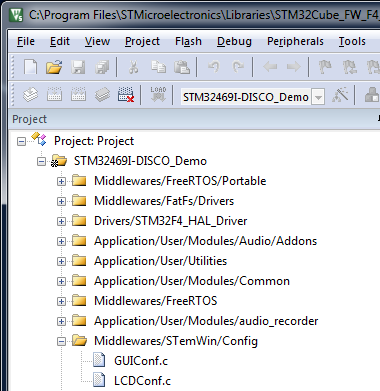Collapse the Project: Project root node

click(21, 141)
